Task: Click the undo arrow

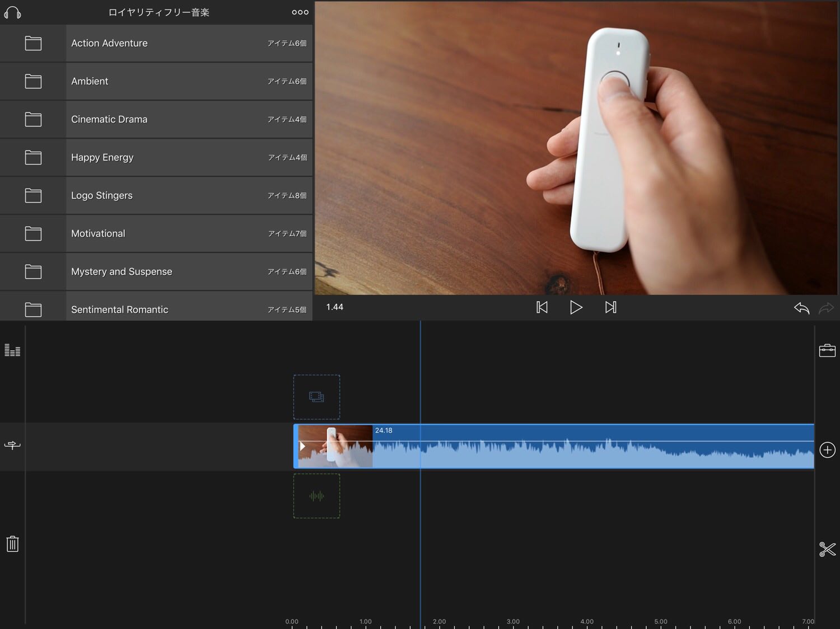Action: point(801,308)
